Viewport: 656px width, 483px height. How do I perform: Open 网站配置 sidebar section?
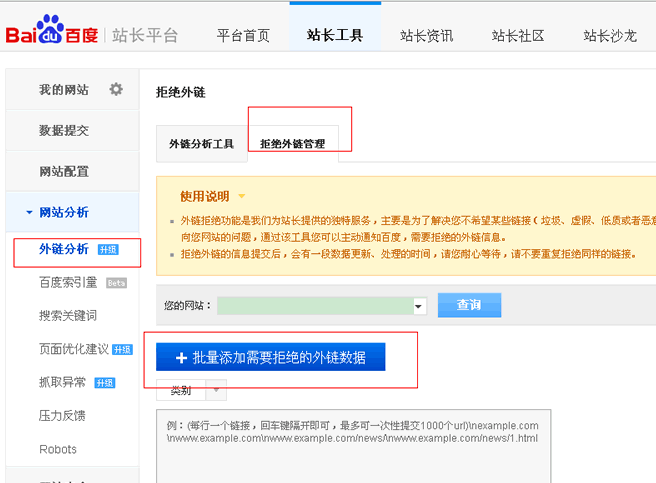point(72,171)
